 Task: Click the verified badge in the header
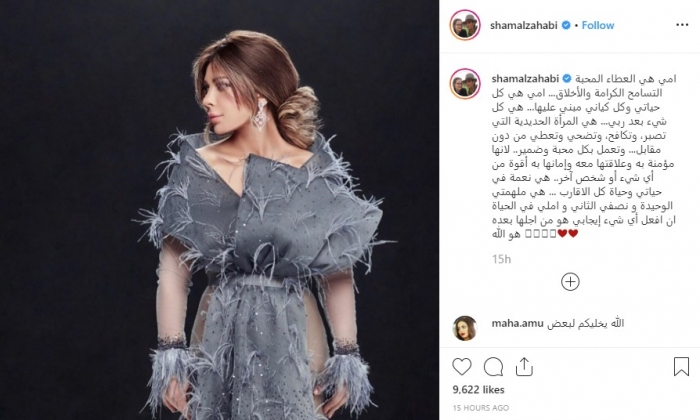pyautogui.click(x=566, y=25)
